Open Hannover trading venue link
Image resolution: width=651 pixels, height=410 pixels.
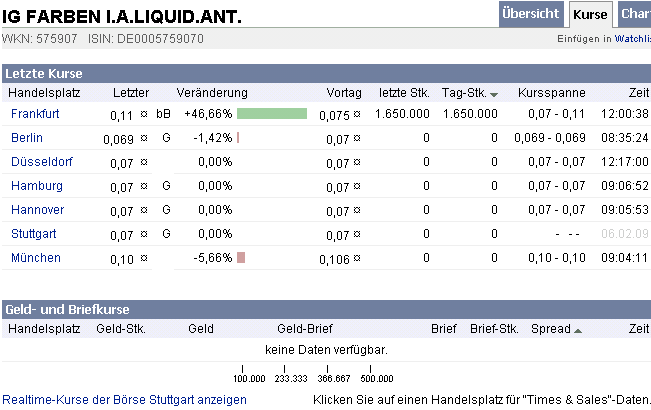tap(38, 210)
